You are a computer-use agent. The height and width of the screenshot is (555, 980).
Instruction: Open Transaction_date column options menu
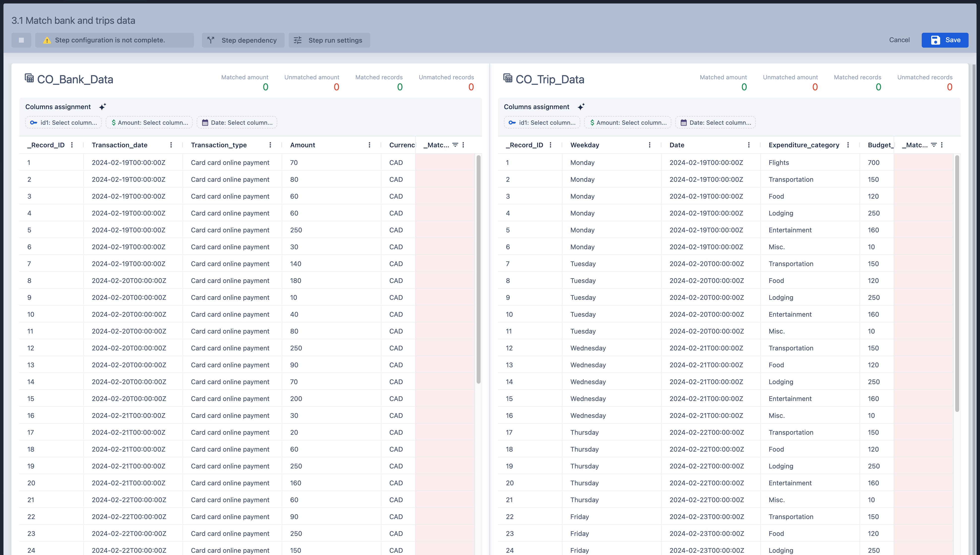tap(171, 145)
